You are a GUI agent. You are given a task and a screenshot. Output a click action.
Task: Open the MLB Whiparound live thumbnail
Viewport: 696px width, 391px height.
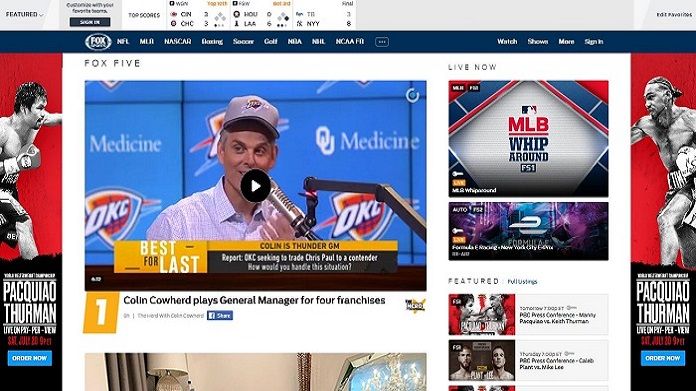click(528, 138)
